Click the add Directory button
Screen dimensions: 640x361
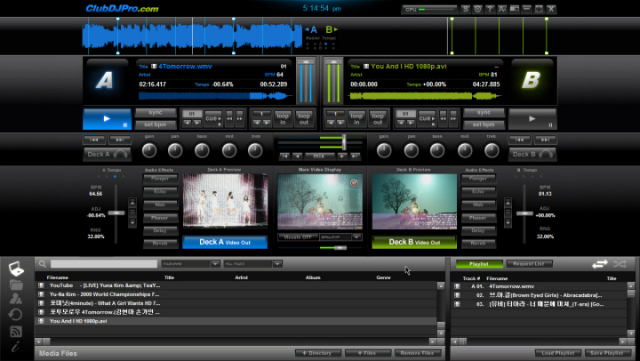318,353
